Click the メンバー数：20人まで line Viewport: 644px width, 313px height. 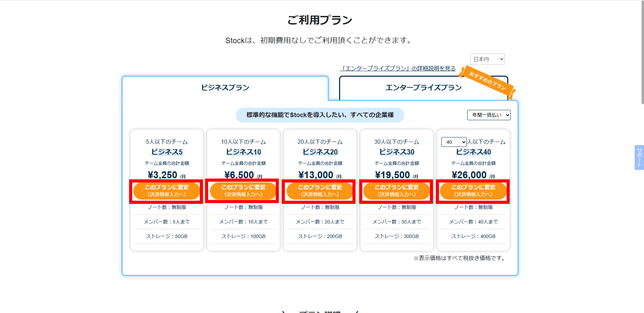[320, 222]
